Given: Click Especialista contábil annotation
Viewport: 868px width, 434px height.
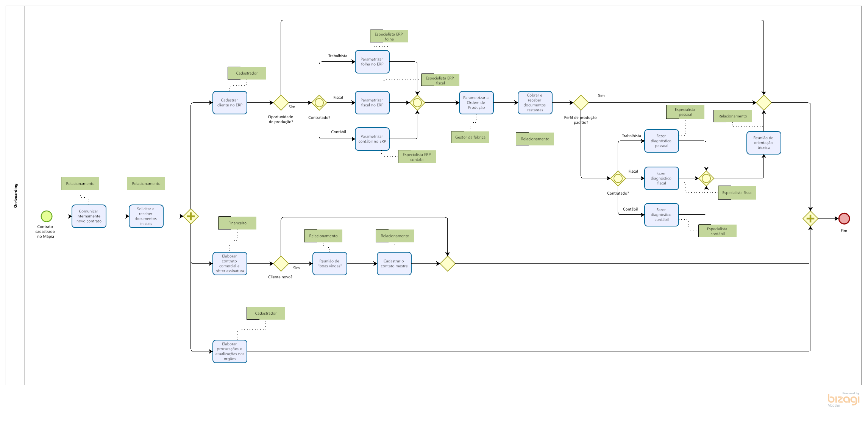Looking at the screenshot, I should [x=718, y=231].
